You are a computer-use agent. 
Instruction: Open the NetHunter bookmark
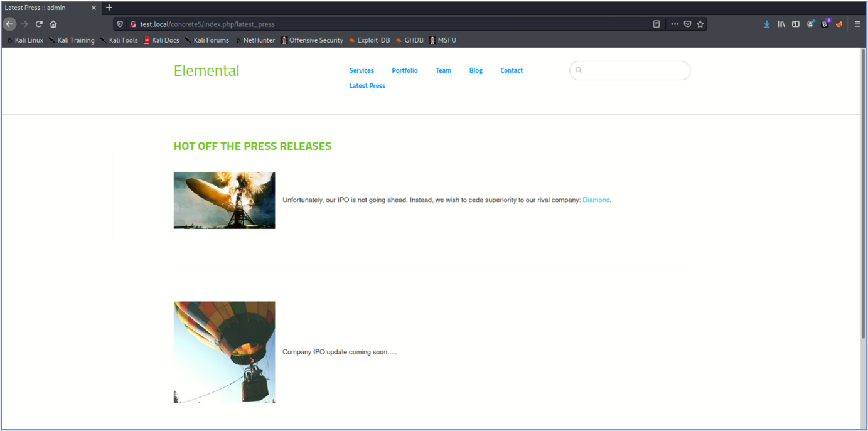point(255,40)
